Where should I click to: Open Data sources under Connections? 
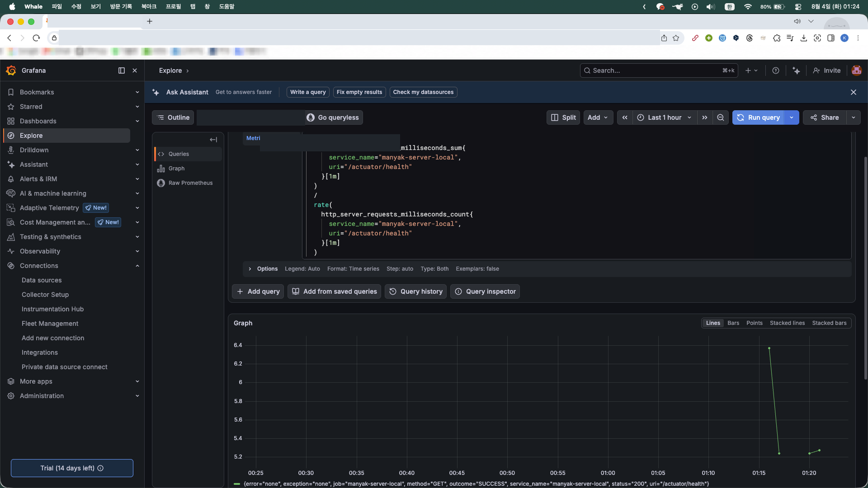coord(42,280)
